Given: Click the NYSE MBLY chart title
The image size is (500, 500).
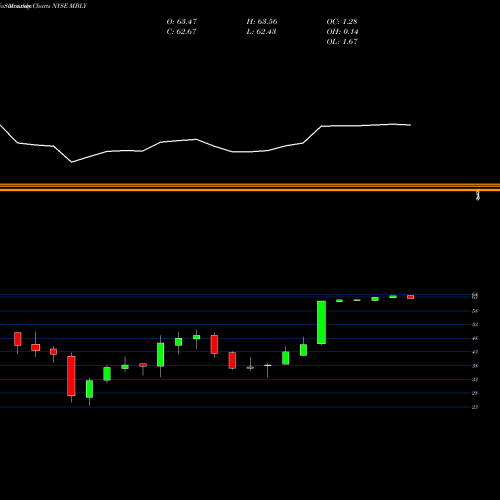Looking at the screenshot, I should pos(43,6).
